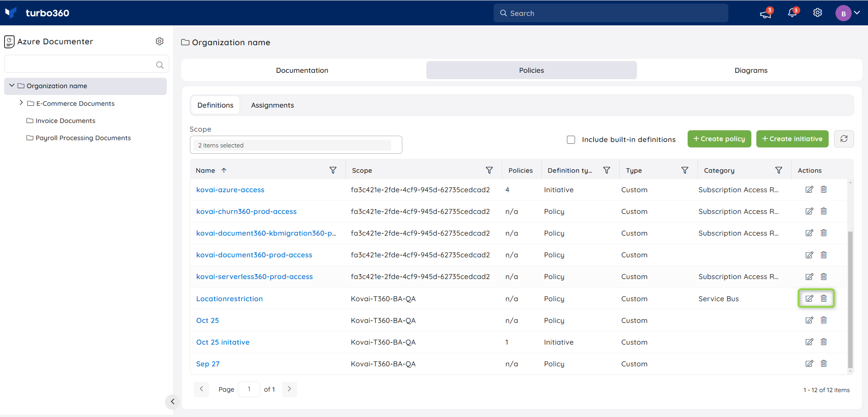Toggle Include built-in definitions checkbox
Screen dimensions: 868x417
coord(571,139)
